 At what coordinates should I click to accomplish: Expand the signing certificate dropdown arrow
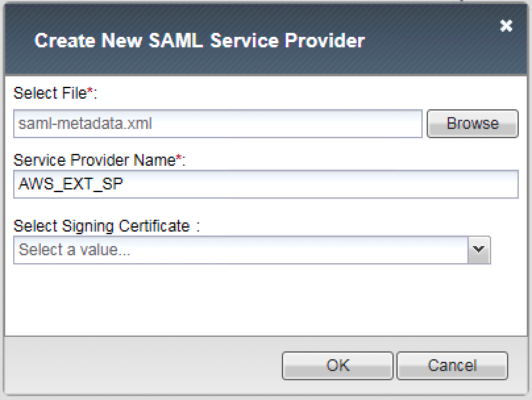[x=479, y=250]
